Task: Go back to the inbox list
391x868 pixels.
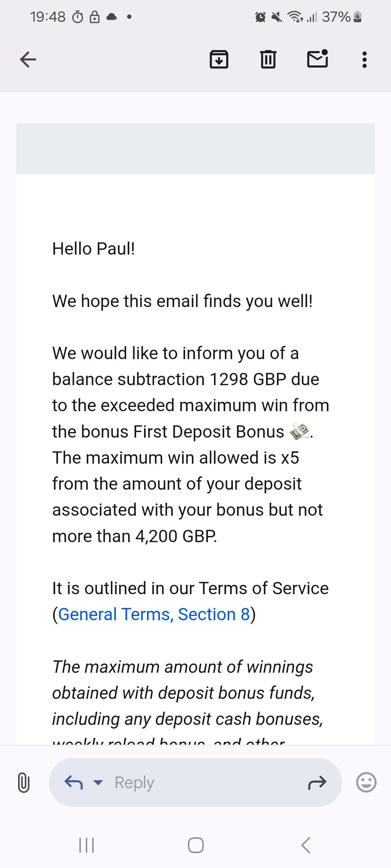Action: click(28, 59)
